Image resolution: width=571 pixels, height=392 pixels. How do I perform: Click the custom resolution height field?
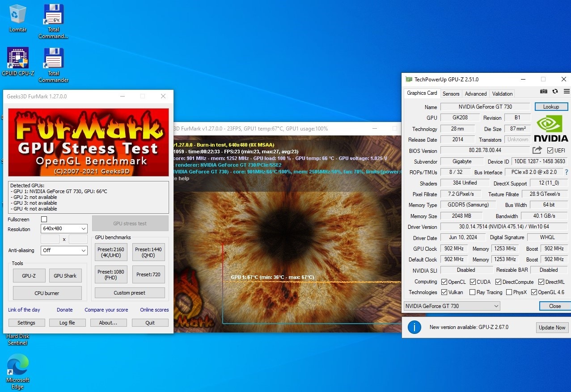click(x=78, y=239)
